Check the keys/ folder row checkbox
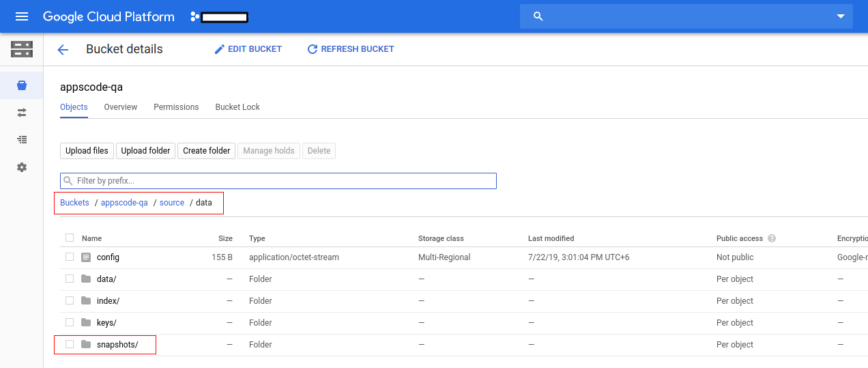868x368 pixels. pos(70,322)
